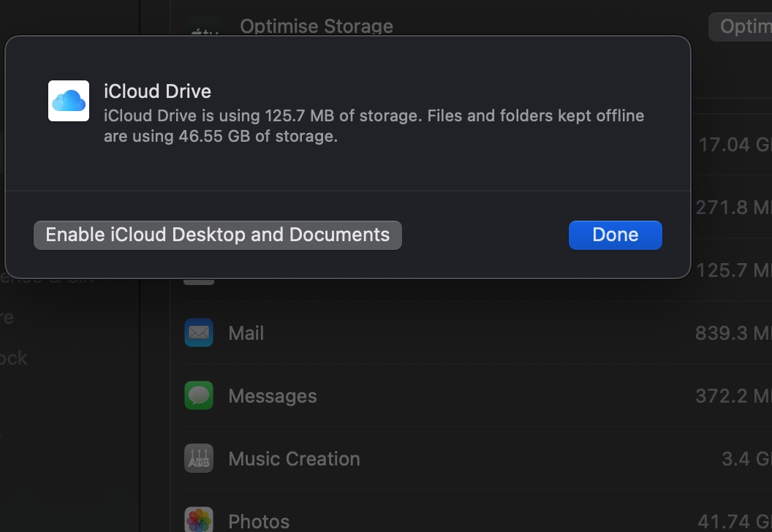Click the 839.3 MB Mail size value
Image resolution: width=772 pixels, height=532 pixels.
coord(733,333)
